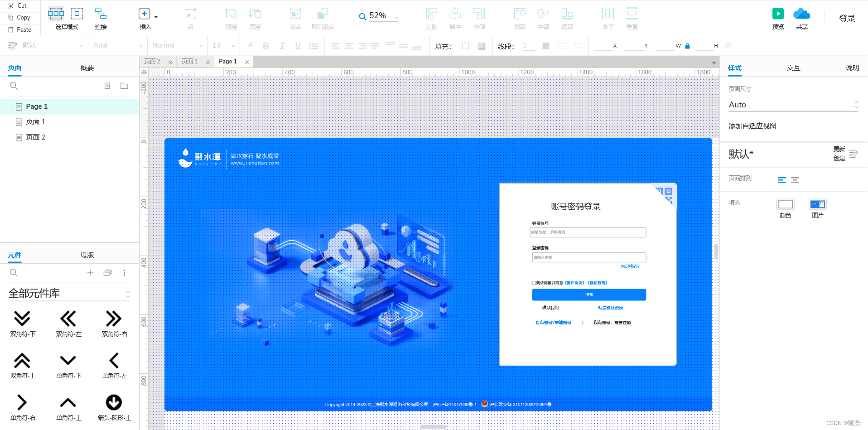
Task: Toggle the aspect ratio lock icon
Action: pos(687,46)
